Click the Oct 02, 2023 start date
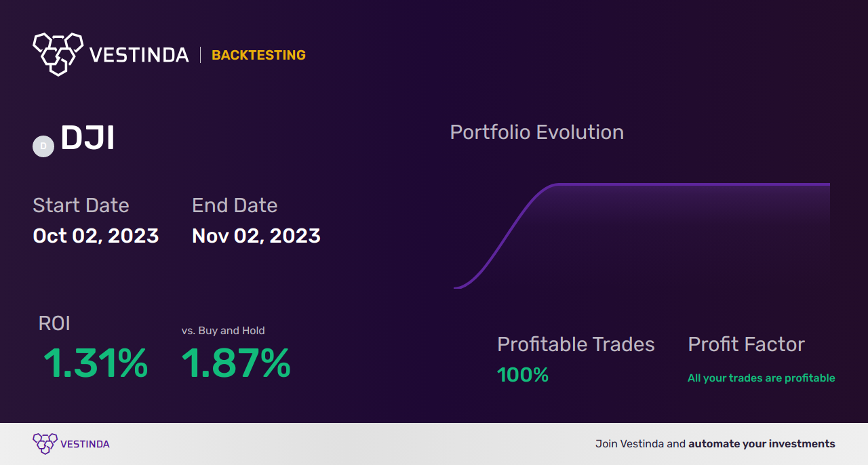Viewport: 868px width, 465px height. tap(96, 236)
